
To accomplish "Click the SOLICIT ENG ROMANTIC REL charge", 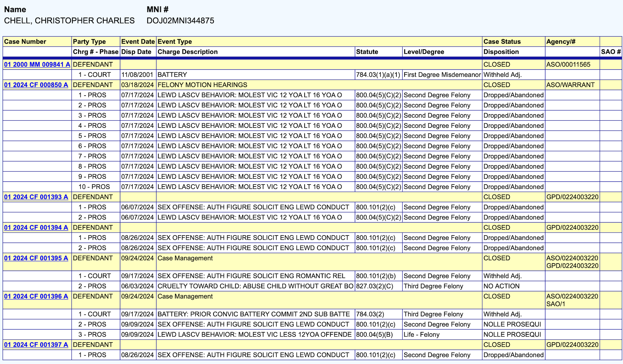I will tap(251, 276).
